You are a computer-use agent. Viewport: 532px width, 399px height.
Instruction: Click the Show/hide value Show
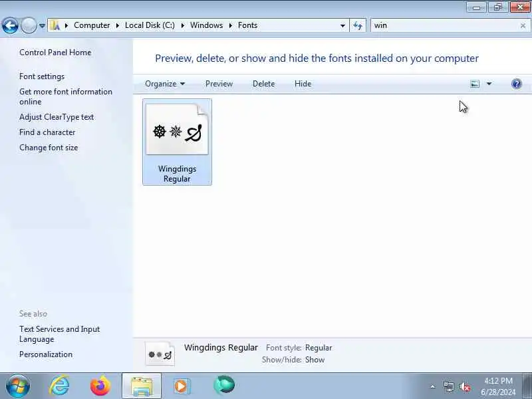pyautogui.click(x=315, y=360)
